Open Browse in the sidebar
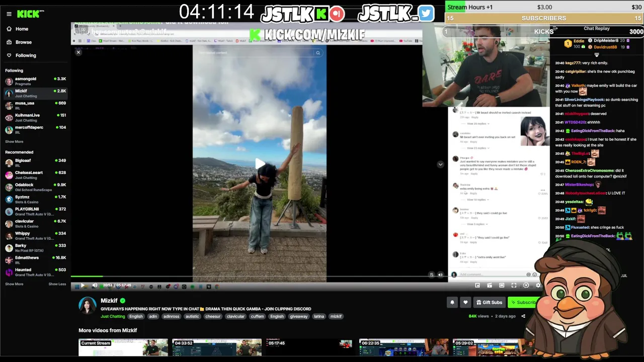644x362 pixels. 23,42
